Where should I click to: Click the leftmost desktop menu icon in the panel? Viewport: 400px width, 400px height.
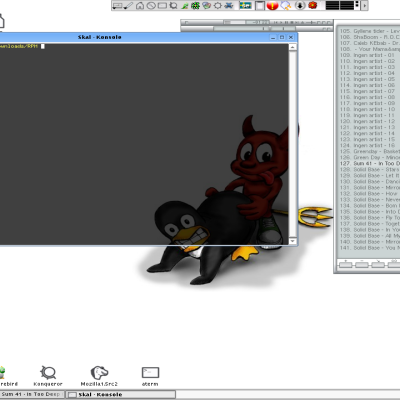click(117, 6)
